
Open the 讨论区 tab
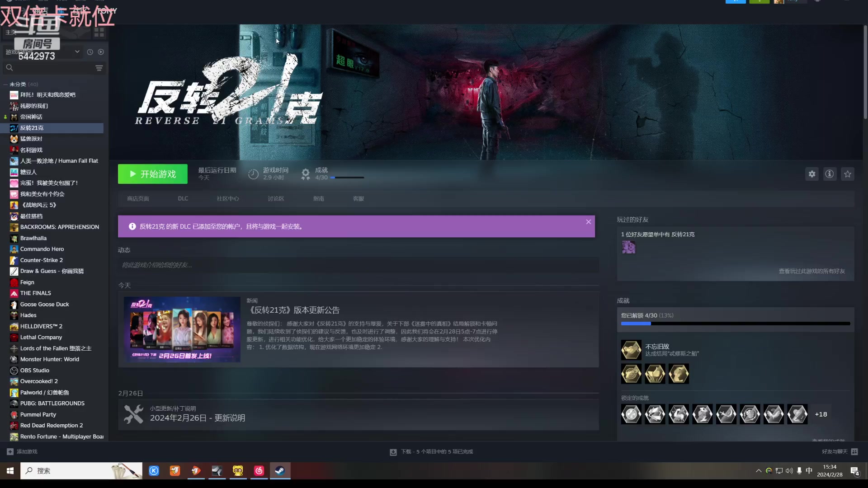(x=276, y=199)
